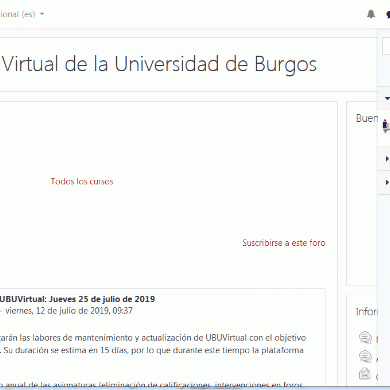The height and width of the screenshot is (390, 390).
Task: Click Suscribirse a este foro link
Action: (284, 243)
